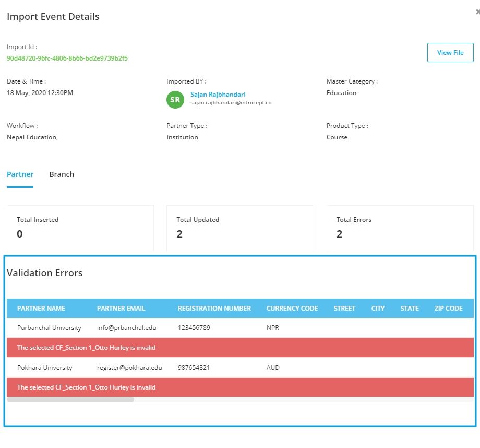480x448 pixels.
Task: Click the State column header
Action: pos(409,308)
